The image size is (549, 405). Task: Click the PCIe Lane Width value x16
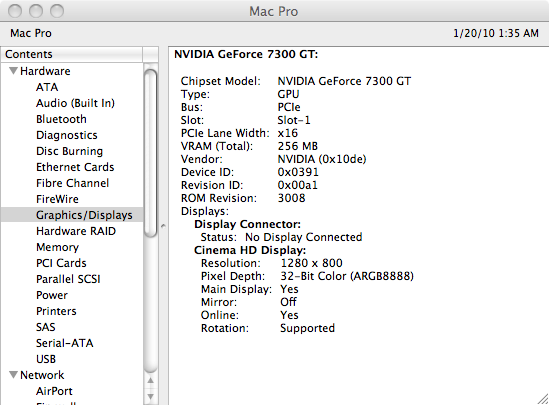click(x=287, y=133)
